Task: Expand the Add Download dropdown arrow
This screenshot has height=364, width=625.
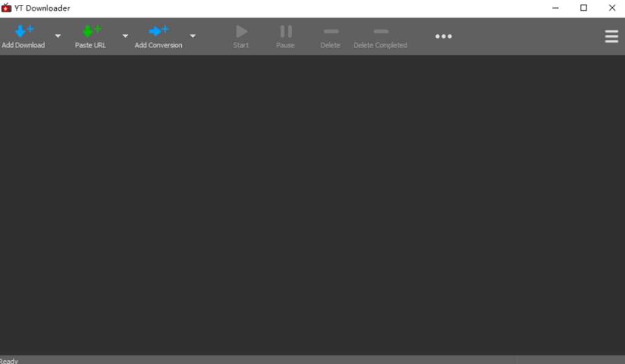Action: (x=58, y=36)
